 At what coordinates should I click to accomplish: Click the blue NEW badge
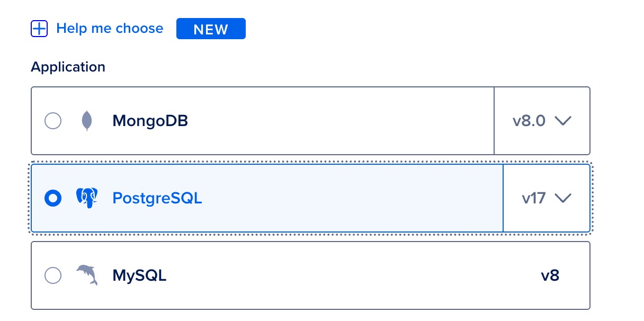click(211, 29)
